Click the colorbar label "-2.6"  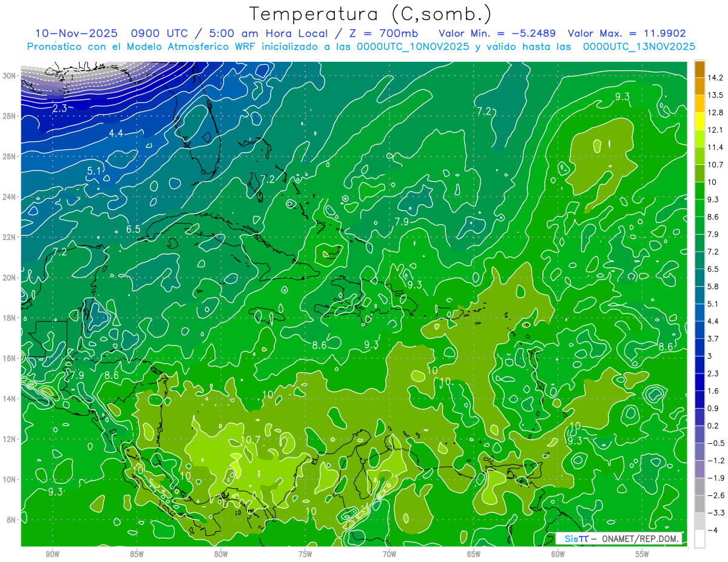715,496
